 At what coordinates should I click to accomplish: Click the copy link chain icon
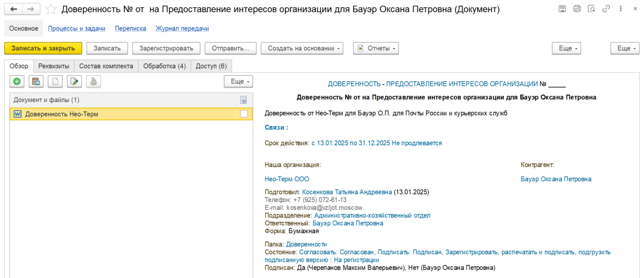606,9
